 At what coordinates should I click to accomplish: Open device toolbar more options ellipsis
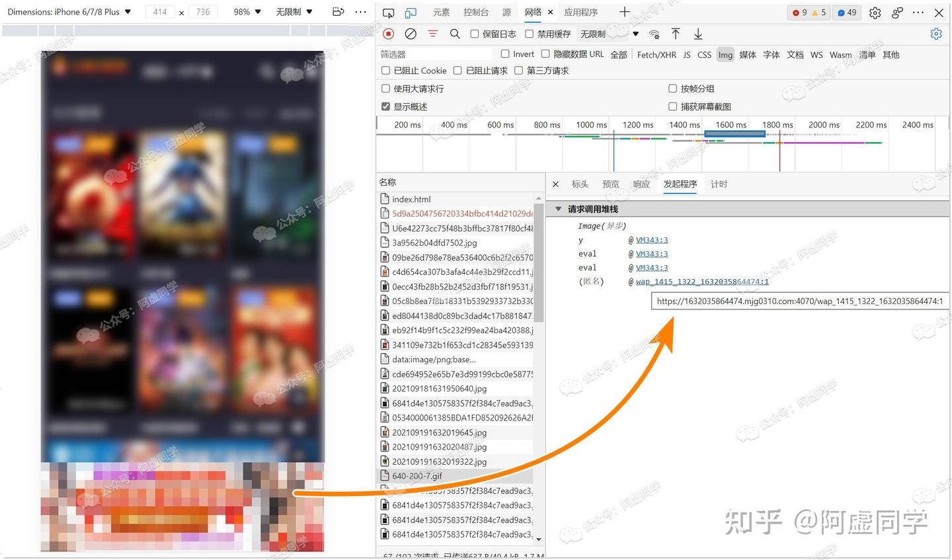tap(360, 12)
